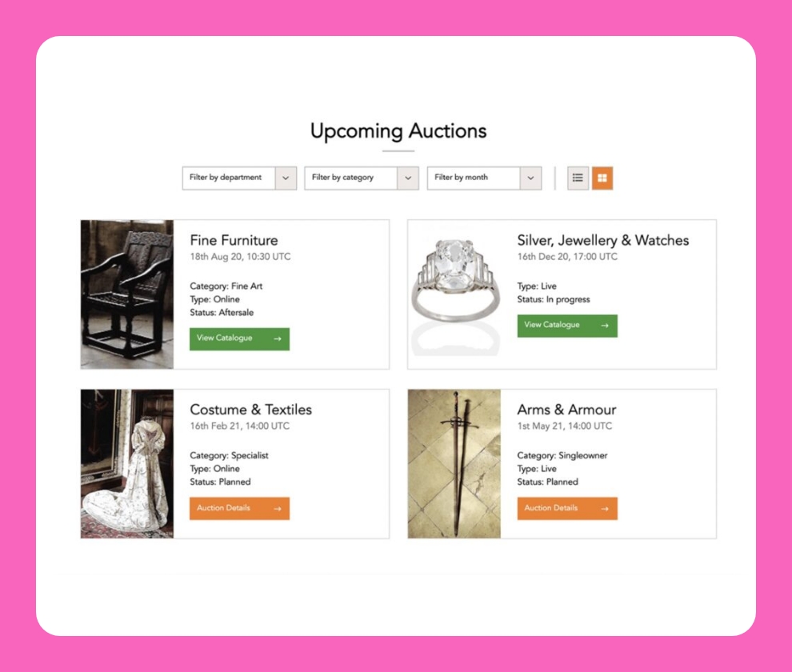Click arrow on Arms & Armour Auction Details
This screenshot has width=792, height=672.
[605, 508]
